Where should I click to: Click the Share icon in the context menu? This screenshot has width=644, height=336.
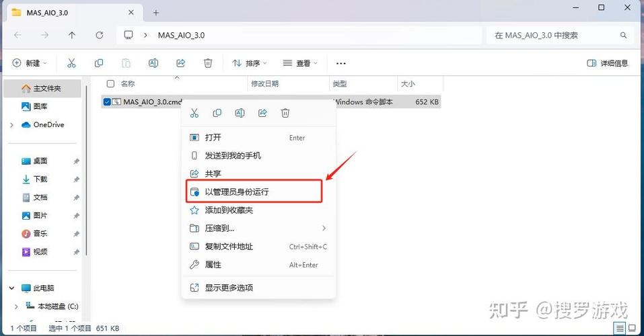(x=262, y=113)
